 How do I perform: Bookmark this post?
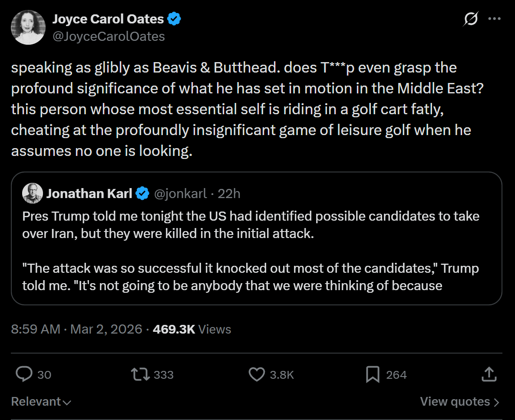373,374
